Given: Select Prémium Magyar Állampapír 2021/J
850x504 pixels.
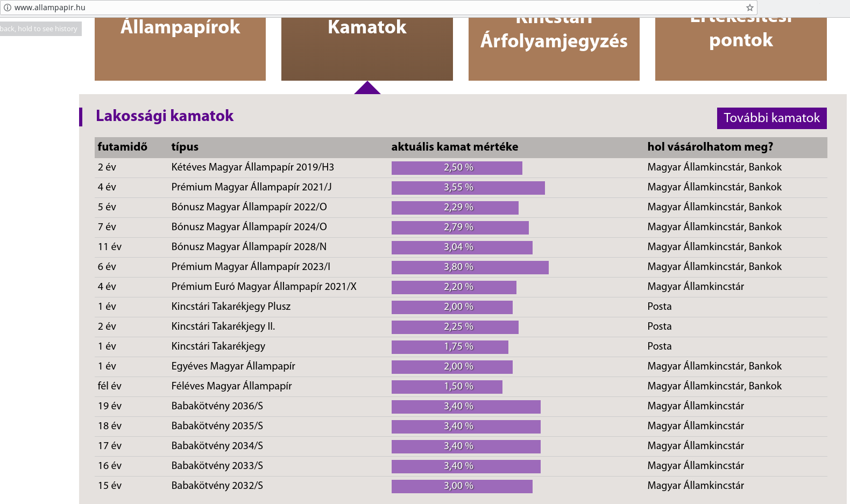Looking at the screenshot, I should [x=251, y=187].
